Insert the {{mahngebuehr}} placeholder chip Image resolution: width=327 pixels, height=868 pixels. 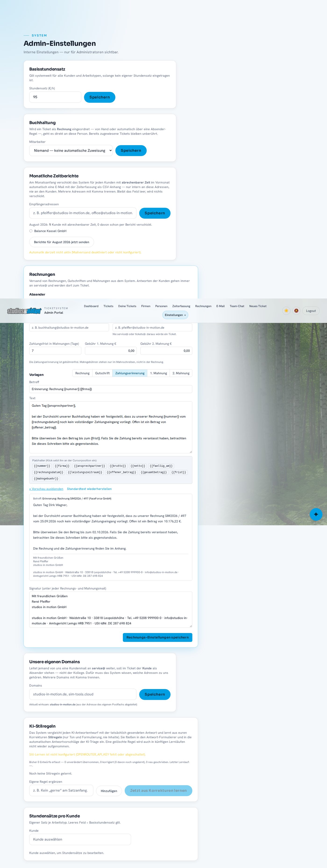pyautogui.click(x=46, y=479)
